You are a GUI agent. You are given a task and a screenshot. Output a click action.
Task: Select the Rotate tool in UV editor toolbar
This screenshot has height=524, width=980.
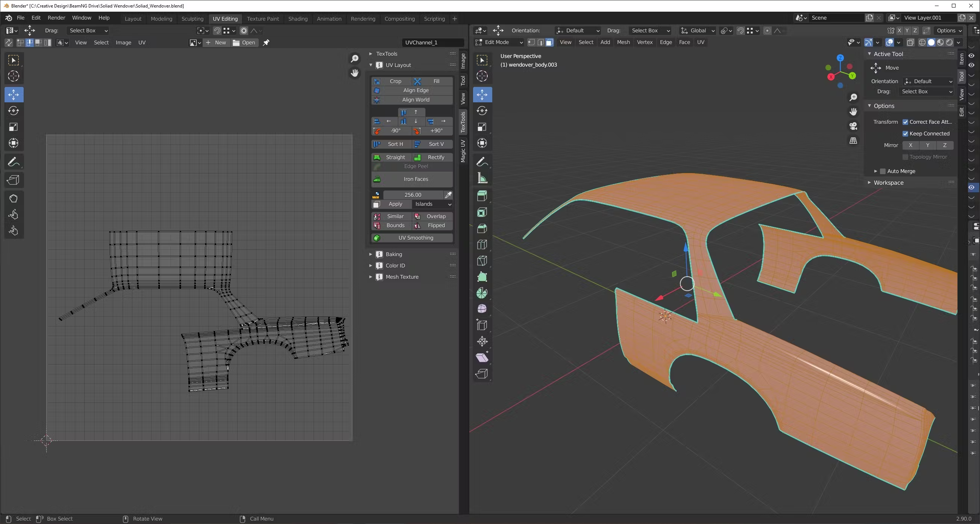coord(14,111)
